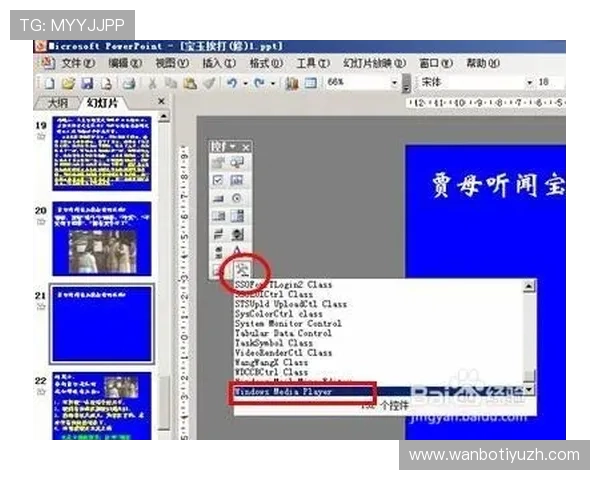Select the Combo Box control tool
Screen dimensions: 600x480
click(237, 216)
